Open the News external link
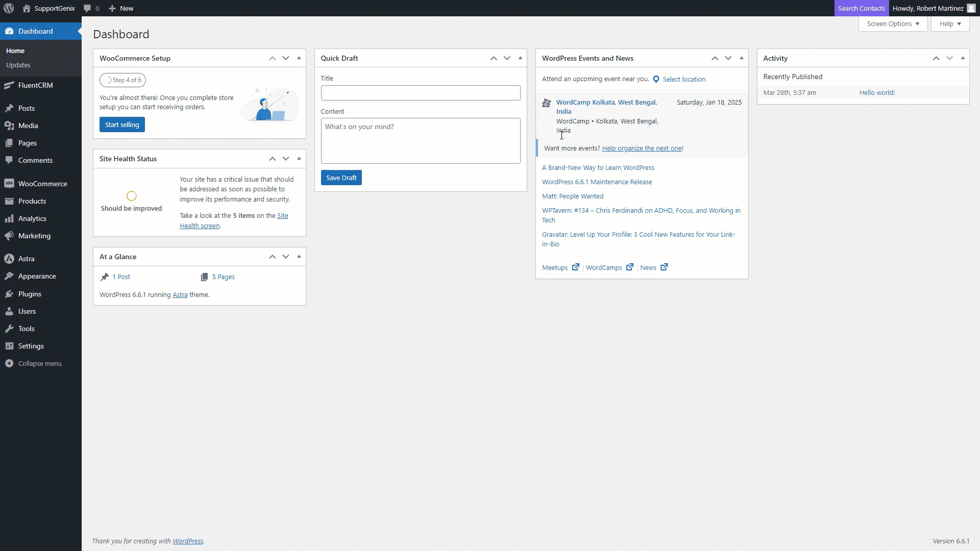The height and width of the screenshot is (551, 980). [x=654, y=267]
